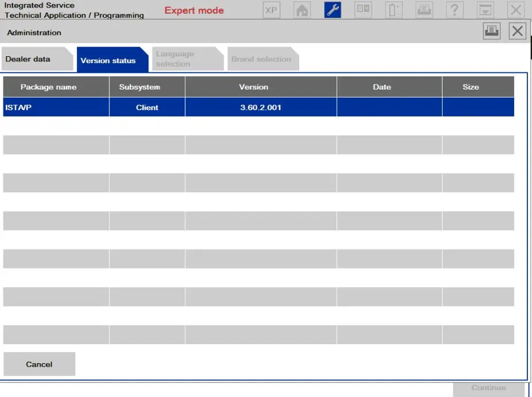This screenshot has height=397, width=532.
Task: Go to the Home screen icon
Action: [x=302, y=10]
